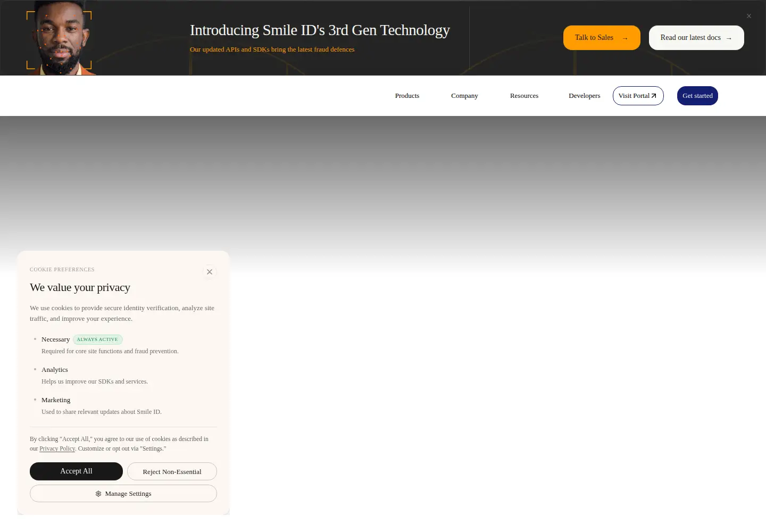Click the COOKIE PREFERENCES label
The width and height of the screenshot is (766, 532).
tap(62, 270)
